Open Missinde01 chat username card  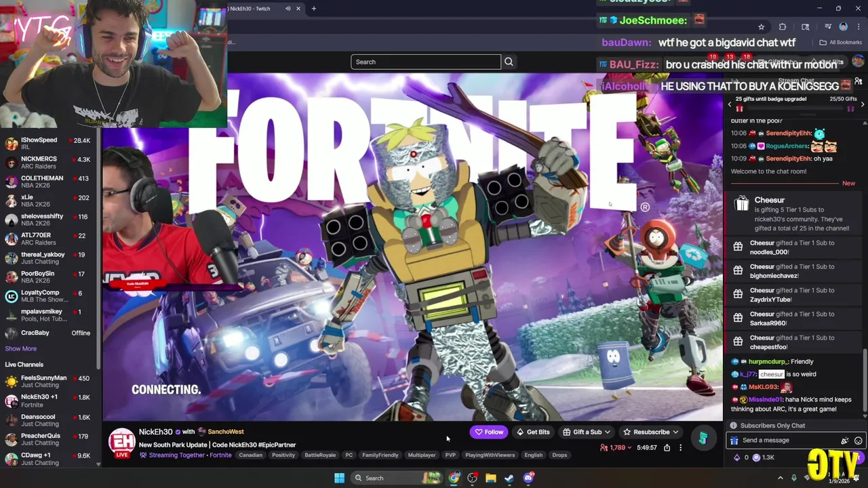(766, 400)
